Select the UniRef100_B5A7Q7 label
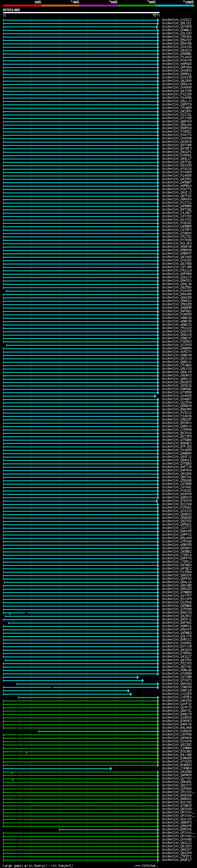The height and width of the screenshot is (868, 197). coord(176,40)
